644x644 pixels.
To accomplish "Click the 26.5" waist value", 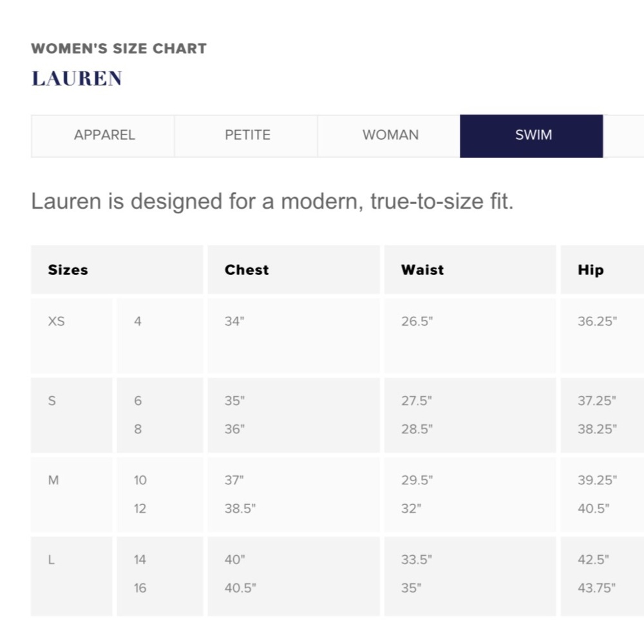I will (x=417, y=321).
